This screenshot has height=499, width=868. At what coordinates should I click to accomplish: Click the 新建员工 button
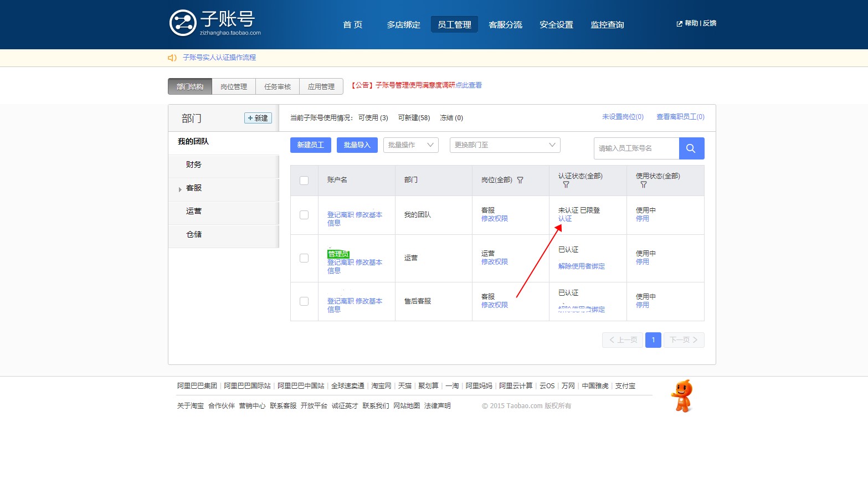coord(310,145)
